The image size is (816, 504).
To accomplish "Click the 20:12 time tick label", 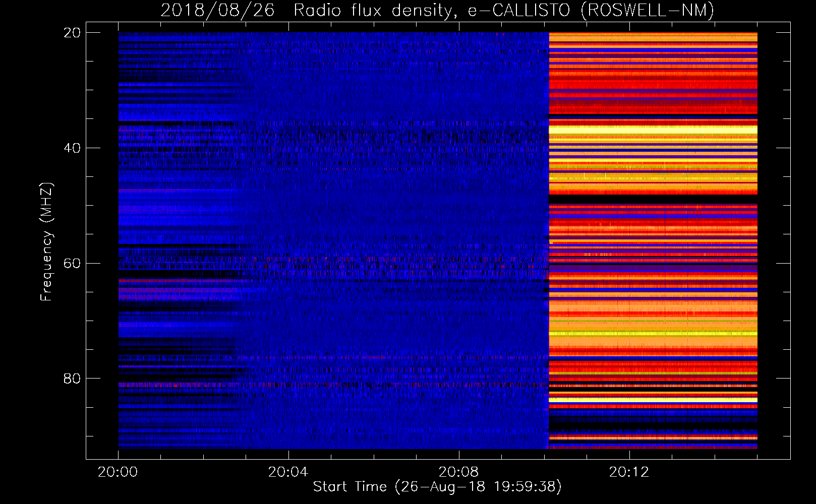I will [629, 472].
